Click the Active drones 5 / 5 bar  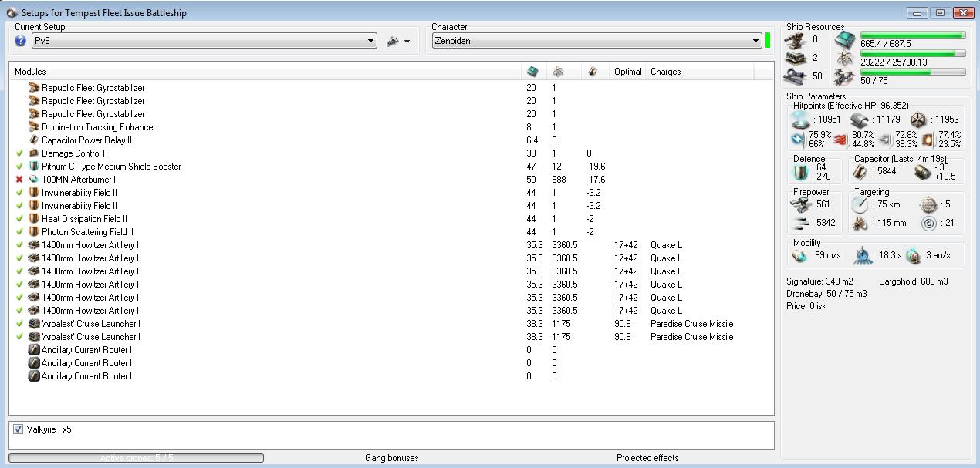click(137, 458)
